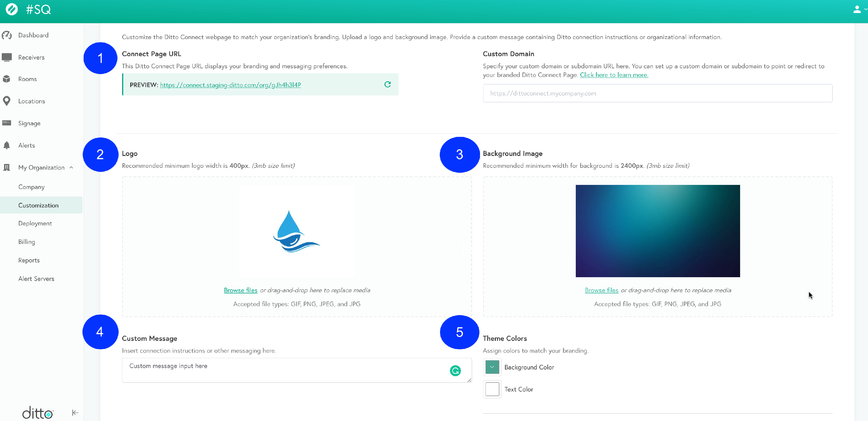This screenshot has height=421, width=868.
Task: Collapse the sidebar with arrow icon
Action: (x=75, y=413)
